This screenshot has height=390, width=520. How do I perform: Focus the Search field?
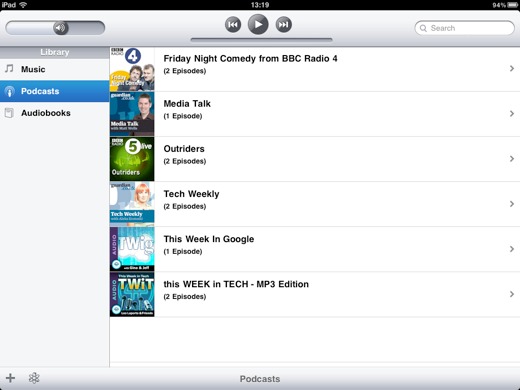(465, 28)
